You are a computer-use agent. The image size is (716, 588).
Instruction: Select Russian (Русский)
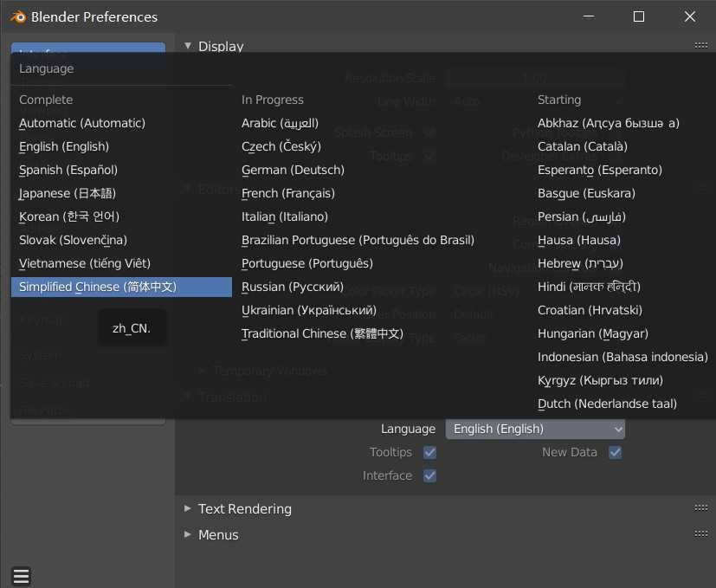tap(293, 287)
